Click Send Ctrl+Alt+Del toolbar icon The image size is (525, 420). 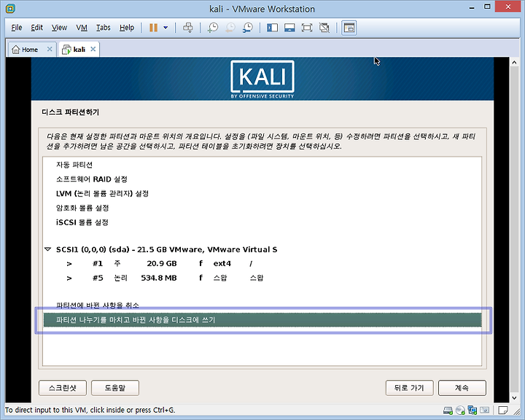coord(188,28)
